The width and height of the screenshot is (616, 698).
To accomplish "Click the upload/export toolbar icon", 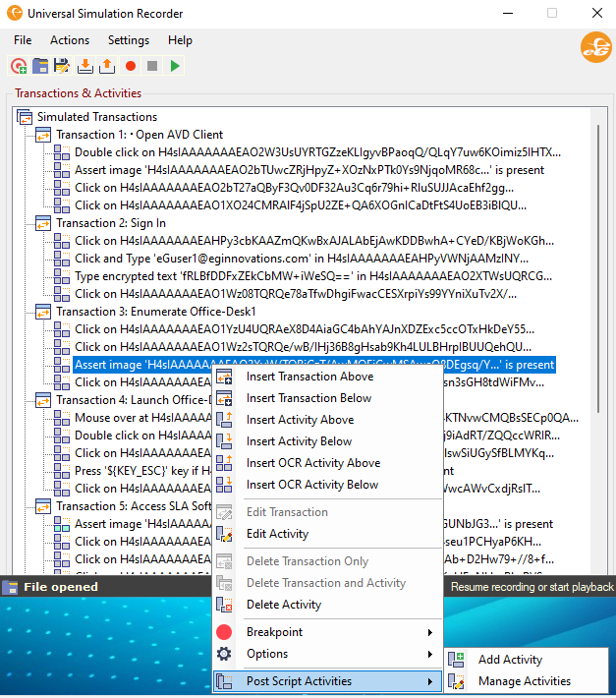I will coord(107,66).
